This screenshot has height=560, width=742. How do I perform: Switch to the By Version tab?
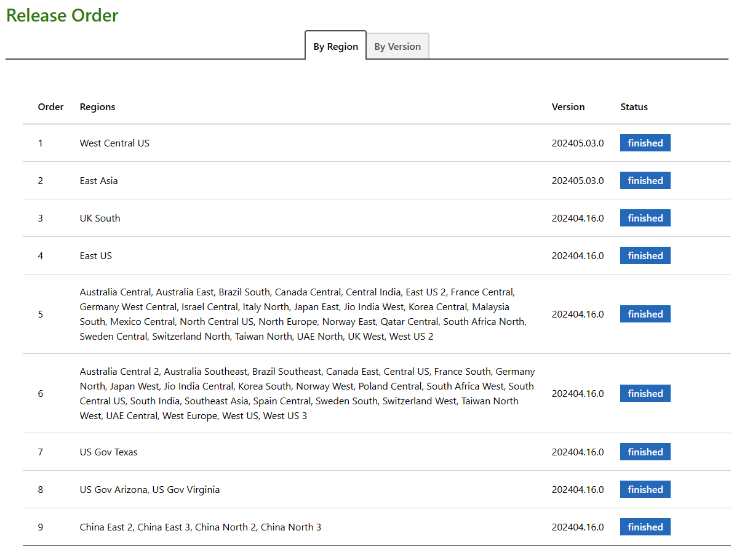click(397, 46)
